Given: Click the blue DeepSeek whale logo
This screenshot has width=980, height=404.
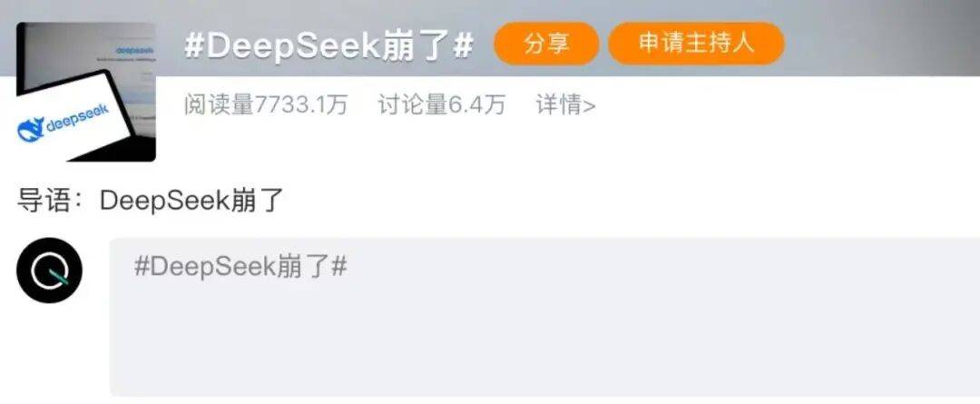Looking at the screenshot, I should (x=31, y=131).
